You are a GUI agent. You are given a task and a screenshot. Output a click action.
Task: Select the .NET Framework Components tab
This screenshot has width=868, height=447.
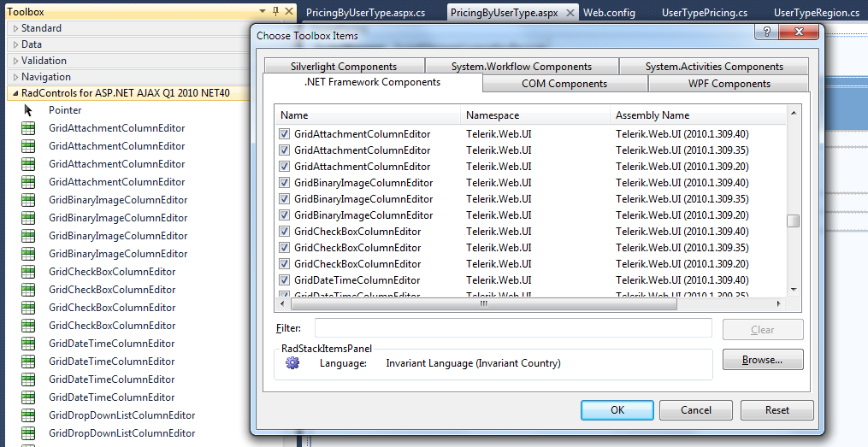point(373,82)
